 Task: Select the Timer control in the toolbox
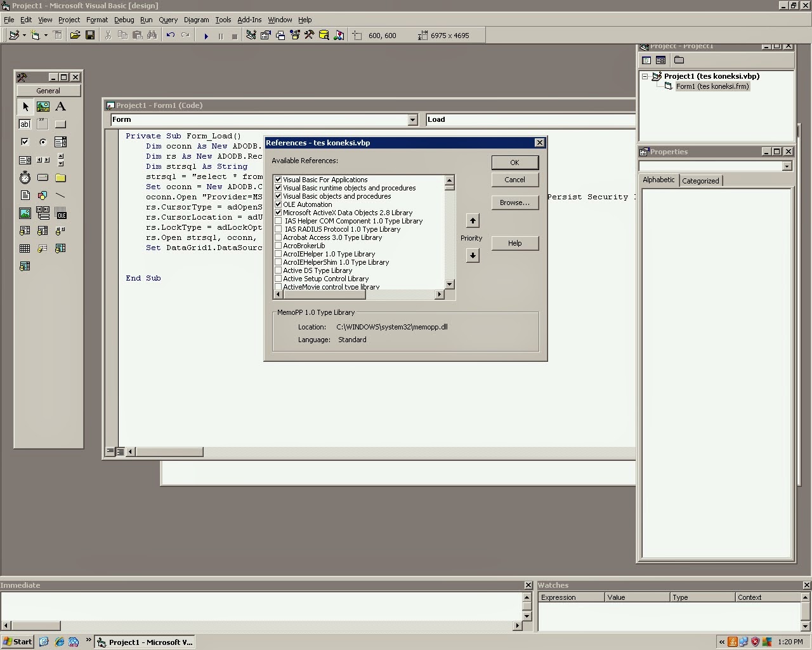25,178
